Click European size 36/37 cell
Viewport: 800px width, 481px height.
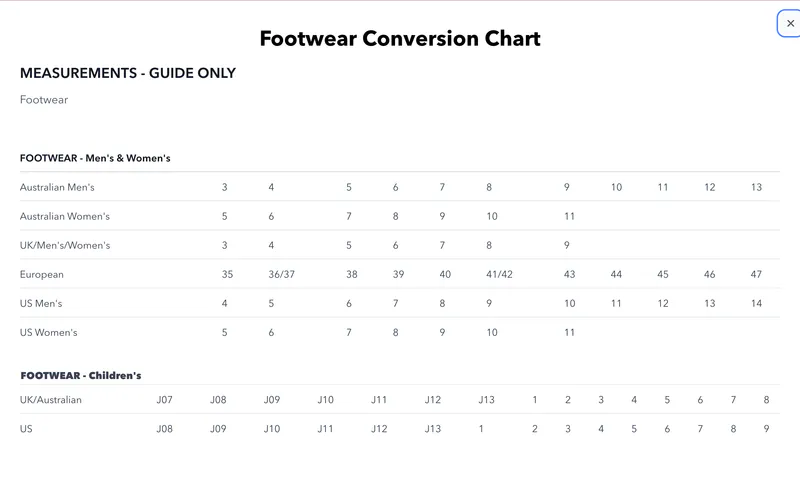point(282,274)
